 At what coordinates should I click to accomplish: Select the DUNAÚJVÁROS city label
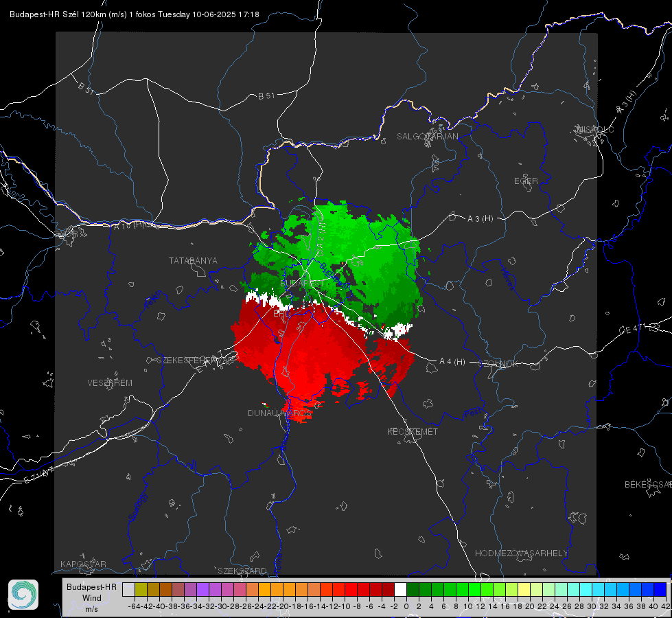tap(280, 413)
